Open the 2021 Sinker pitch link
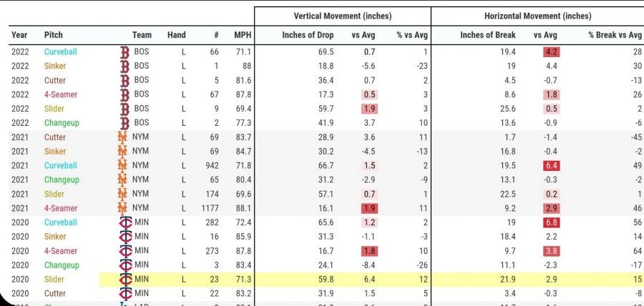 55,152
